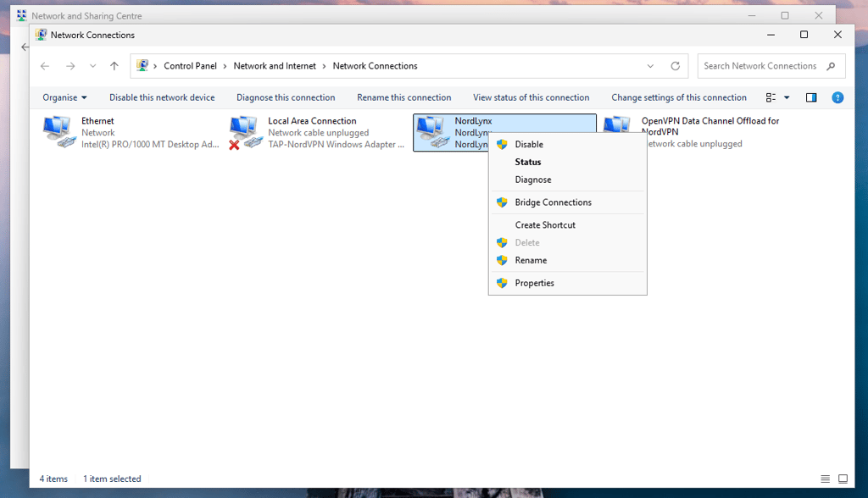The image size is (868, 498).
Task: Click the '4 items' status text
Action: (x=53, y=479)
